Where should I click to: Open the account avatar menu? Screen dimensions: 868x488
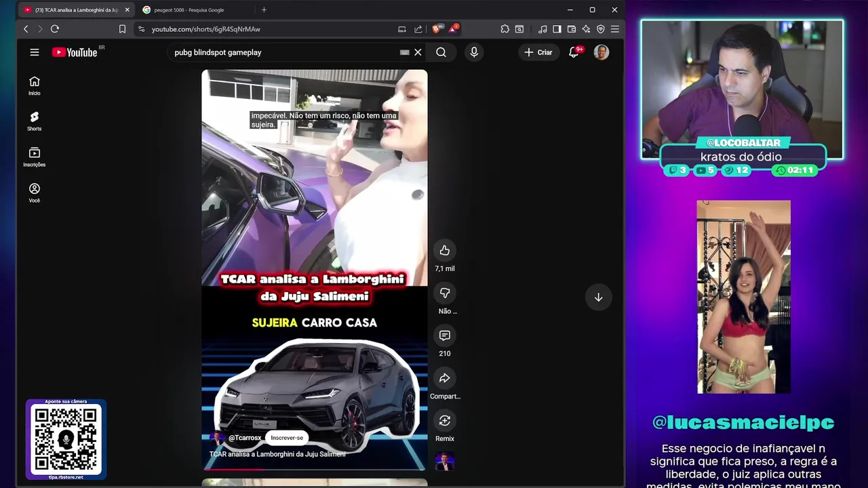[x=601, y=52]
